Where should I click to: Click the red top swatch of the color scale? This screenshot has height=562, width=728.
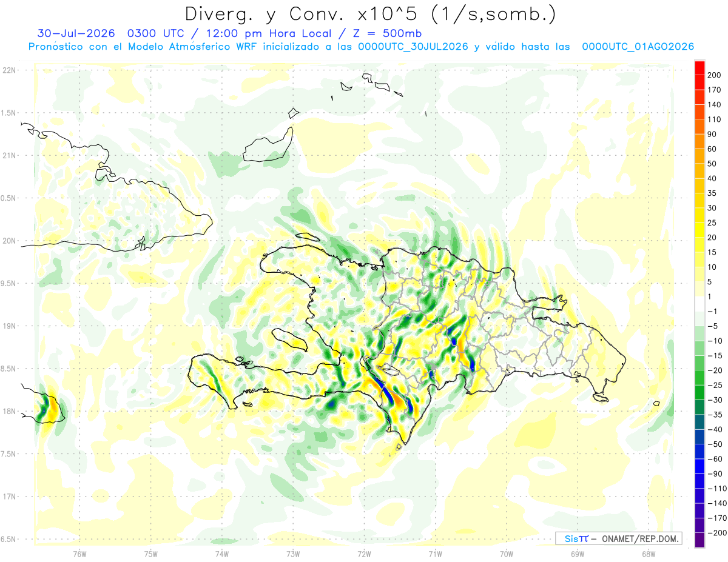click(x=699, y=67)
